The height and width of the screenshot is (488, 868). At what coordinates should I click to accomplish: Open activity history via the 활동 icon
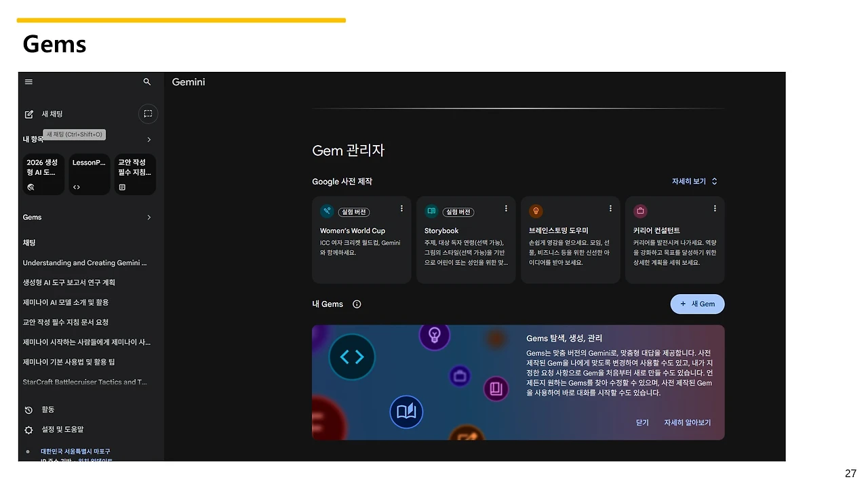tap(28, 409)
